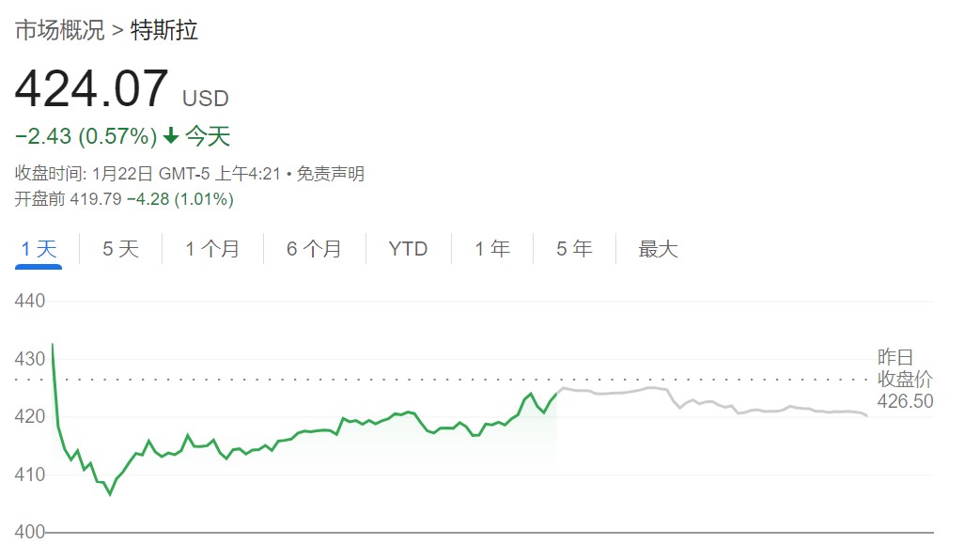Click the −2.43 (0.57%) change text

86,136
